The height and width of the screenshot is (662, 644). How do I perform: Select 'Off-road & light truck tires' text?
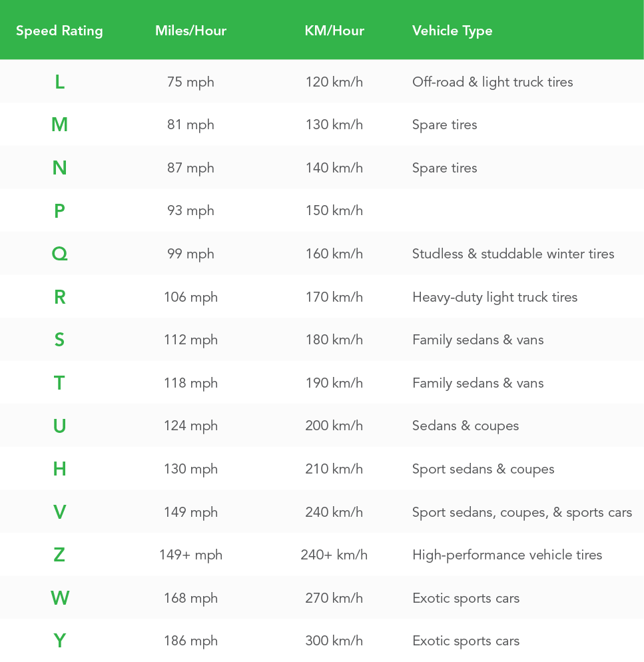[492, 82]
